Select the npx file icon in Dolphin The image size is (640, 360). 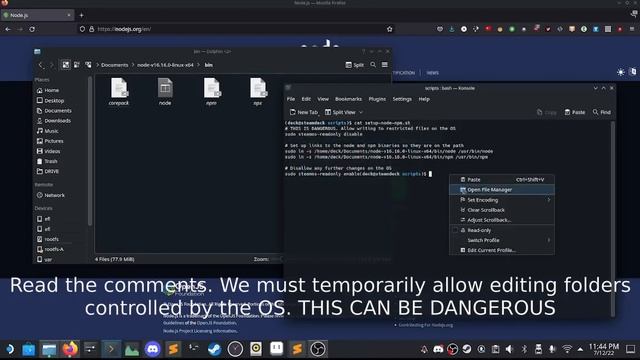pos(258,88)
